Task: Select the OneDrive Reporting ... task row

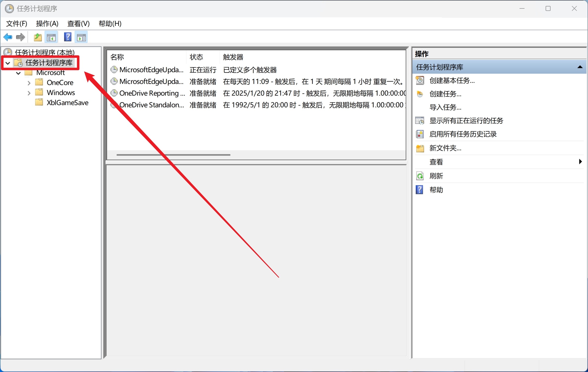Action: pos(256,93)
